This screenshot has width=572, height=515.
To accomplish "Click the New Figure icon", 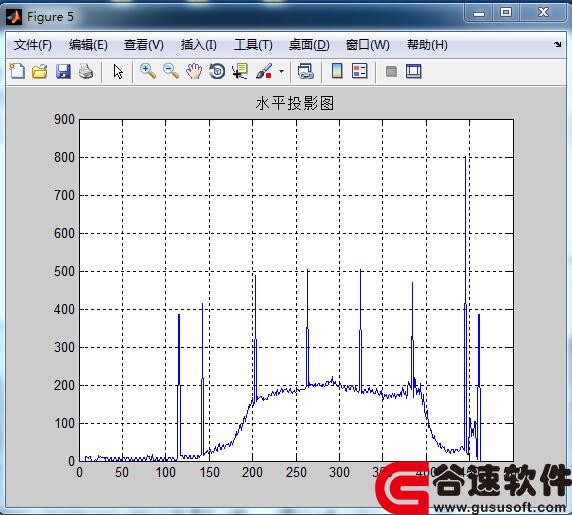I will click(17, 71).
